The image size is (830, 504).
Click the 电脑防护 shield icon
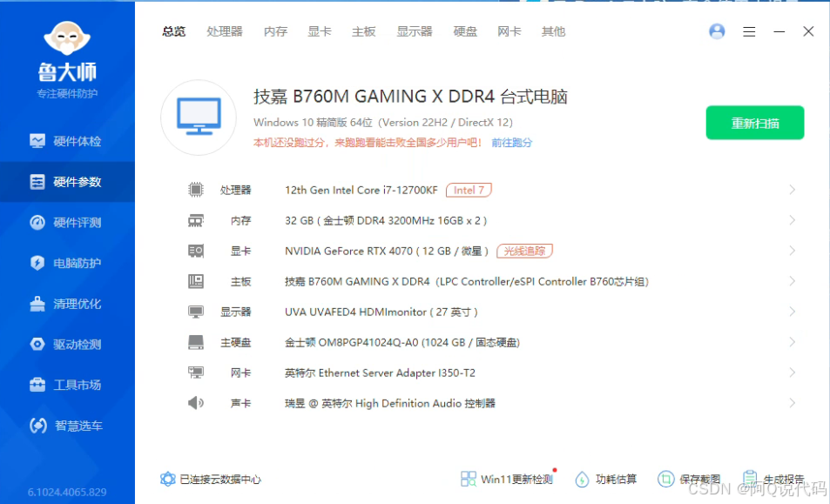[x=37, y=263]
